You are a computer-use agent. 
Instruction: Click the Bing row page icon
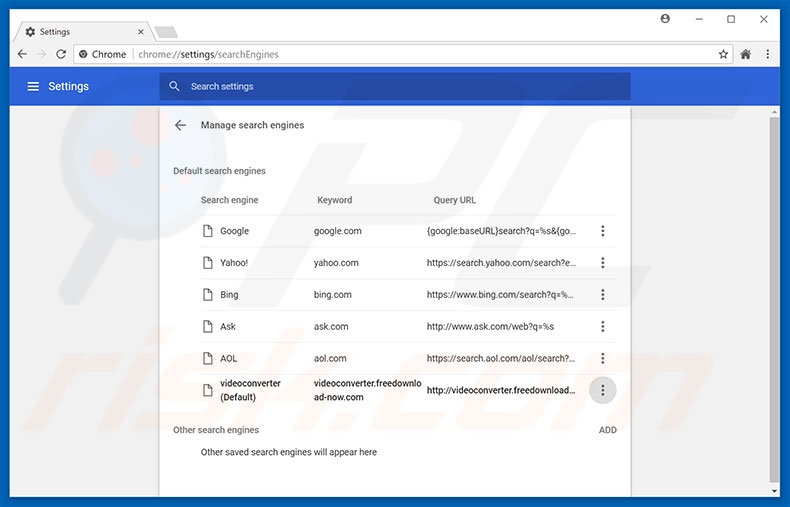208,294
